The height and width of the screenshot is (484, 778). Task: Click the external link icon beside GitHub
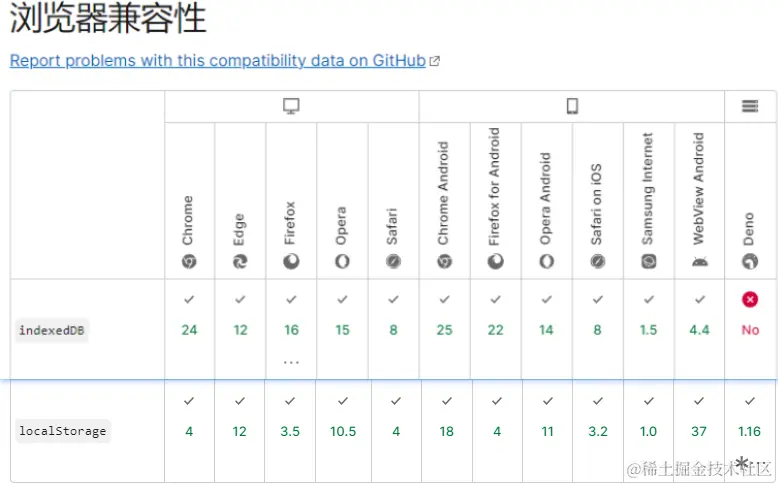coord(434,61)
